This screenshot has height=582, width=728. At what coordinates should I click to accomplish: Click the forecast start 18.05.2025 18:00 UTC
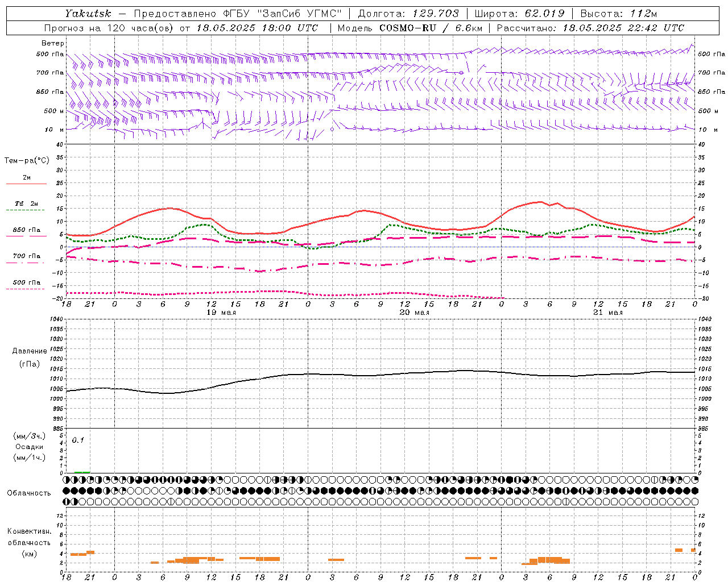[x=257, y=27]
